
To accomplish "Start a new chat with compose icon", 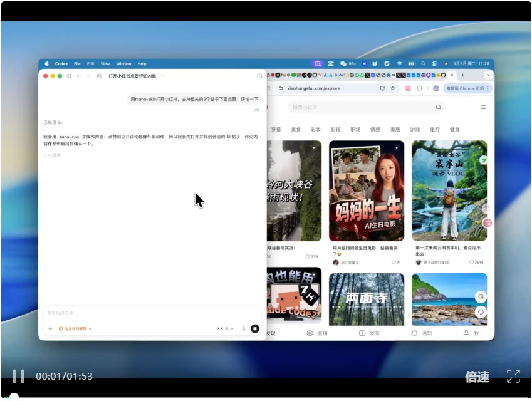I will (x=99, y=76).
